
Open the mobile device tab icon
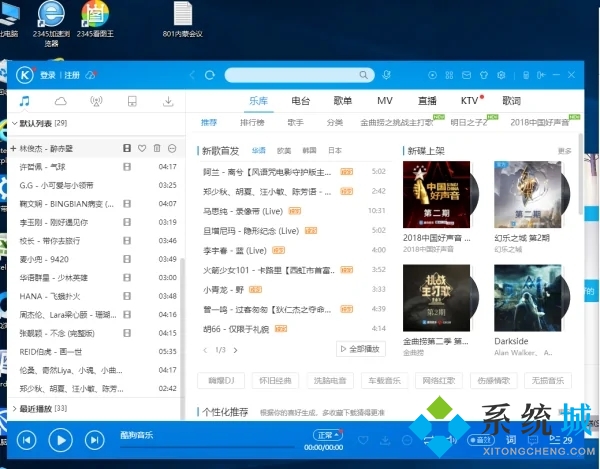[x=132, y=101]
